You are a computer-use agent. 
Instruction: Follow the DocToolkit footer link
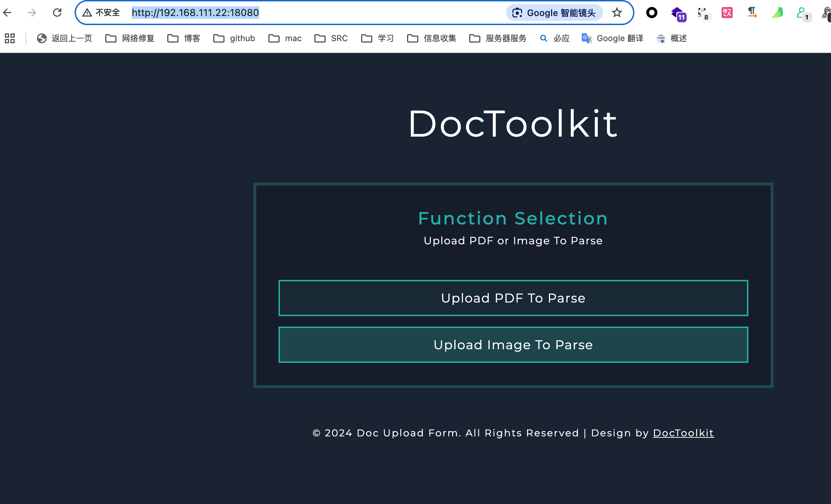(x=683, y=433)
